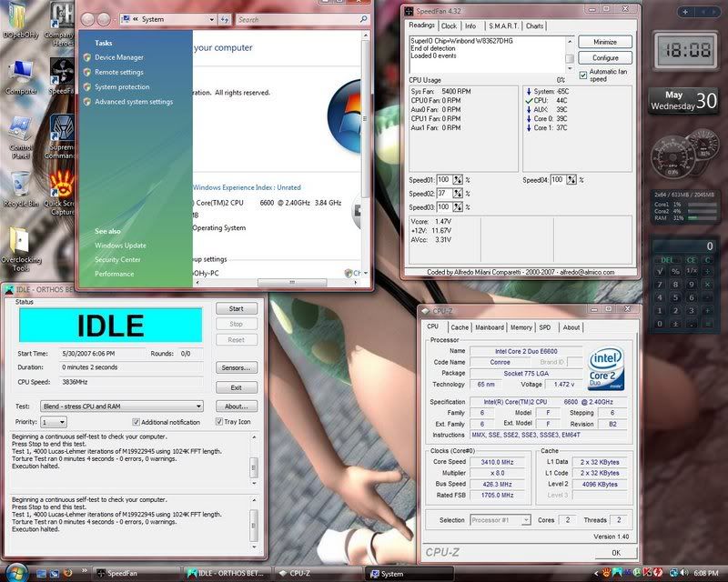Adjust the Speed03 spinner in SpeedFan
The image size is (728, 582).
click(x=458, y=207)
